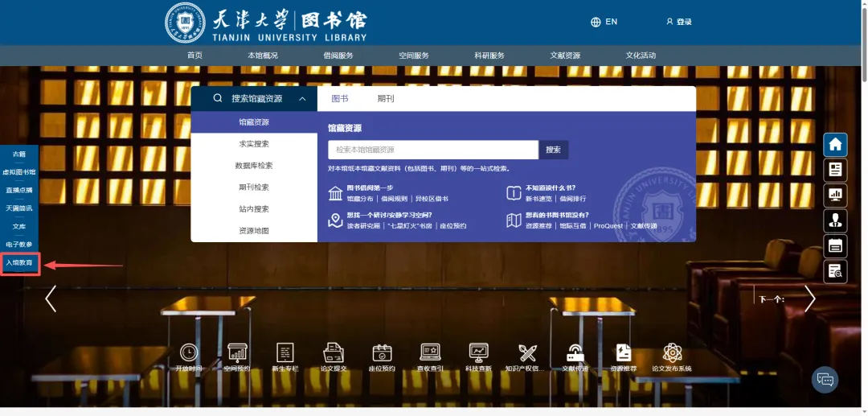Click the 新生专栏 document icon
Viewport: 868px width, 416px height.
point(285,352)
